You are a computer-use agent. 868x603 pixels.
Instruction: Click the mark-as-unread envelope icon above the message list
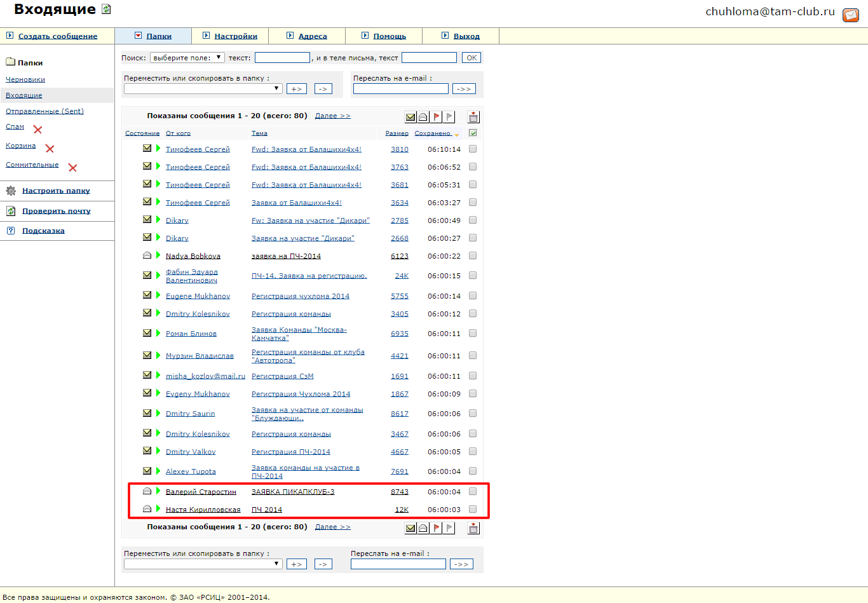click(410, 117)
